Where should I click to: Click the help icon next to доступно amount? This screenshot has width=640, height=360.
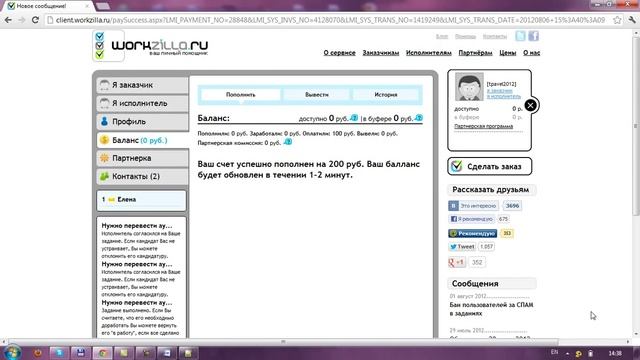[354, 118]
